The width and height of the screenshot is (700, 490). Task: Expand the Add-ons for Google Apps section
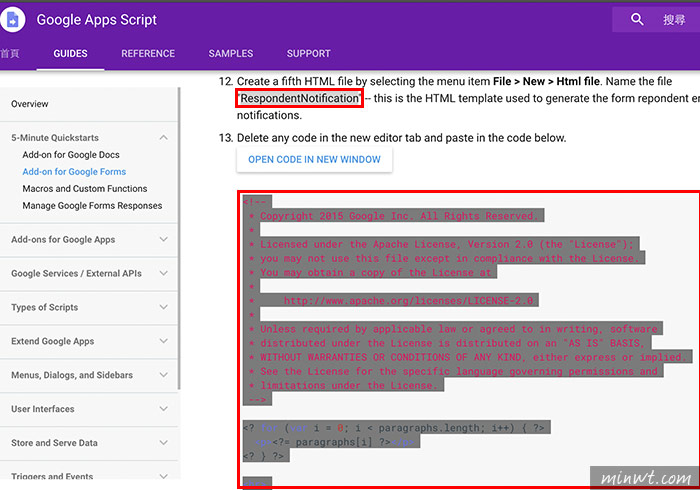(x=163, y=240)
